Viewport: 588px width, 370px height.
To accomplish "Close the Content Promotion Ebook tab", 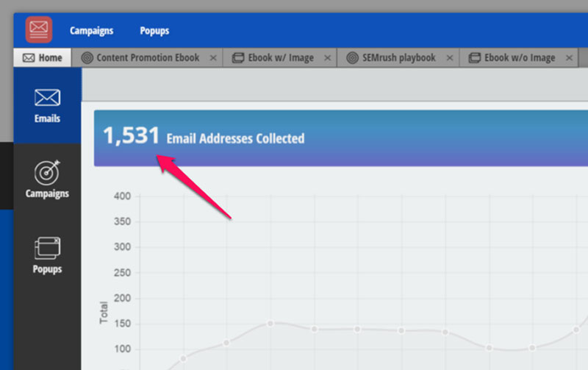I will 213,58.
